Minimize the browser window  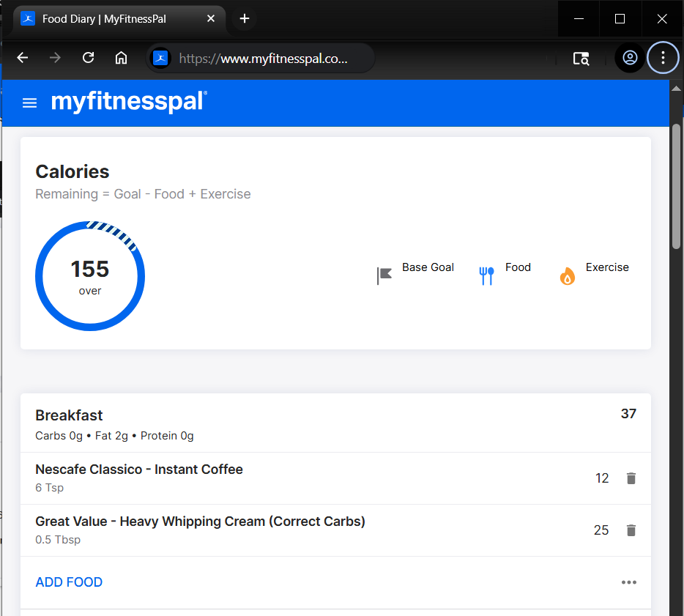pos(579,19)
